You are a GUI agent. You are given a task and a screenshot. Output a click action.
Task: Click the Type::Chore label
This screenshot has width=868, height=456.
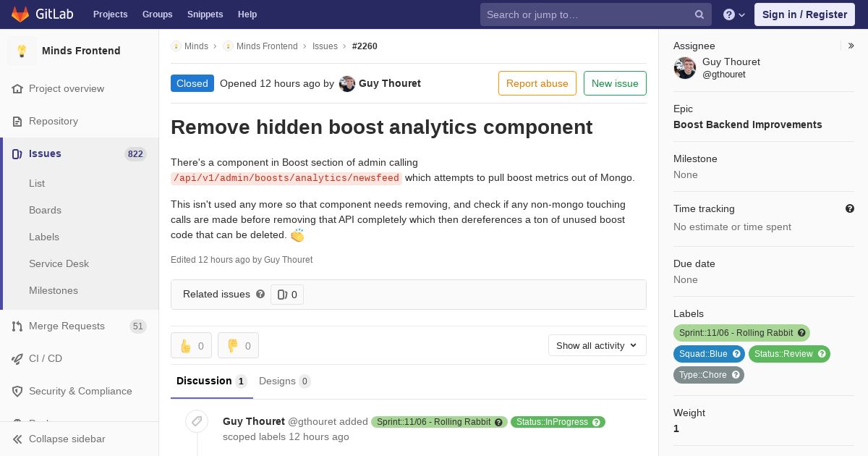click(709, 375)
